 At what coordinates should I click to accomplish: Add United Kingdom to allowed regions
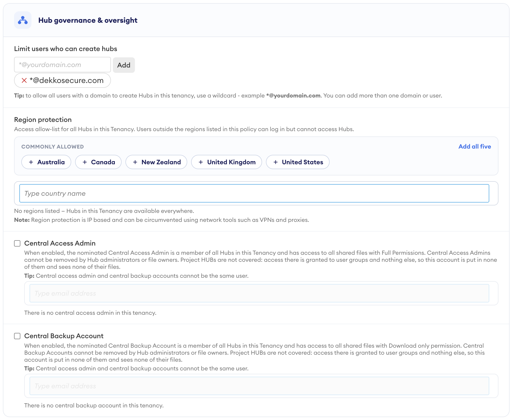226,162
